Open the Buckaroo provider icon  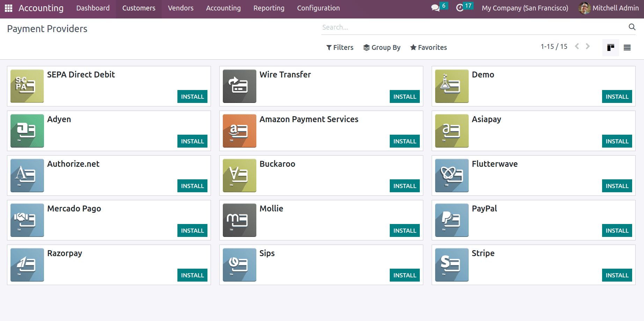(x=239, y=176)
